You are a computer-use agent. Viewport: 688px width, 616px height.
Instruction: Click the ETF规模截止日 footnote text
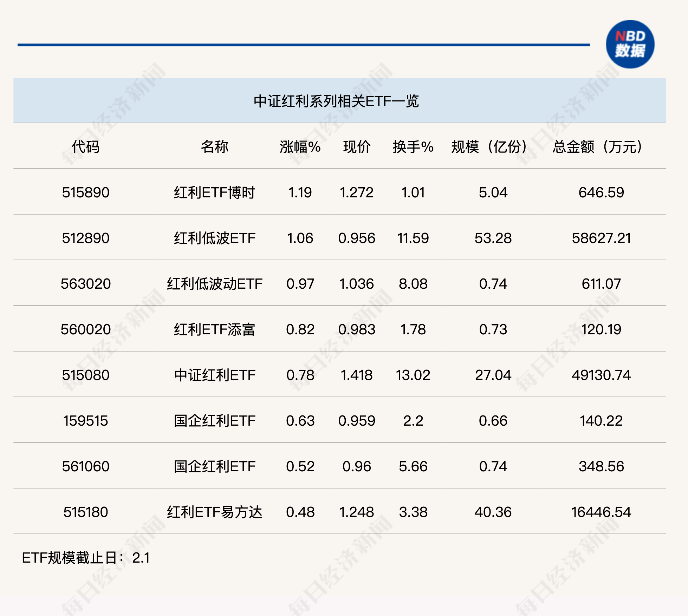86,558
